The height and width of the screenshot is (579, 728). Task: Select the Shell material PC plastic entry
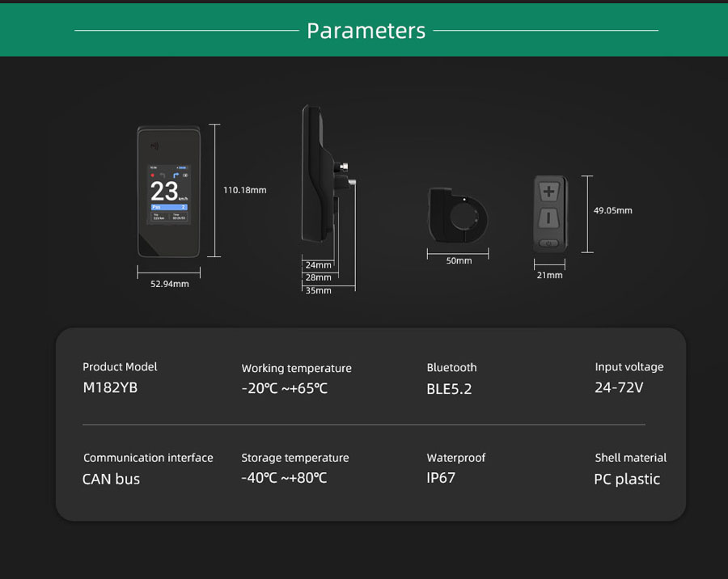click(x=627, y=479)
